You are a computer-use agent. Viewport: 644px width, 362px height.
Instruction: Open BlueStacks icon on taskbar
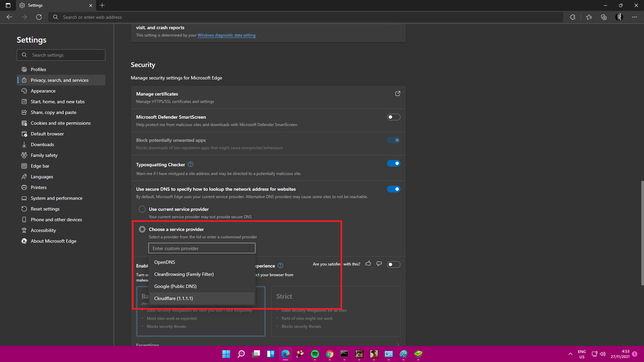418,354
